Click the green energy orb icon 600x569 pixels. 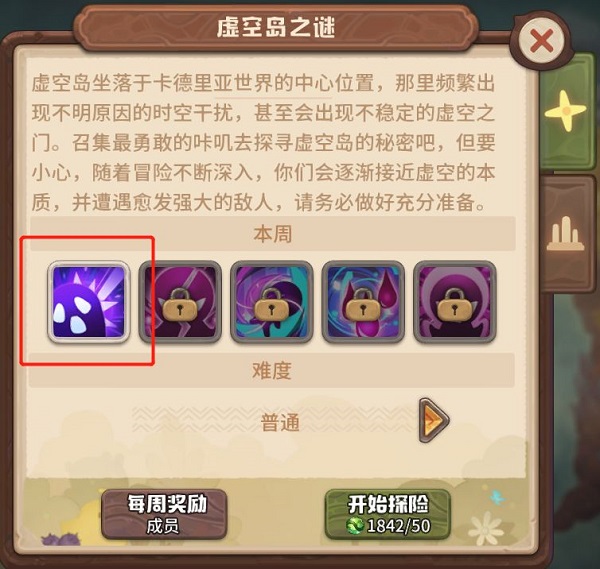click(x=355, y=526)
